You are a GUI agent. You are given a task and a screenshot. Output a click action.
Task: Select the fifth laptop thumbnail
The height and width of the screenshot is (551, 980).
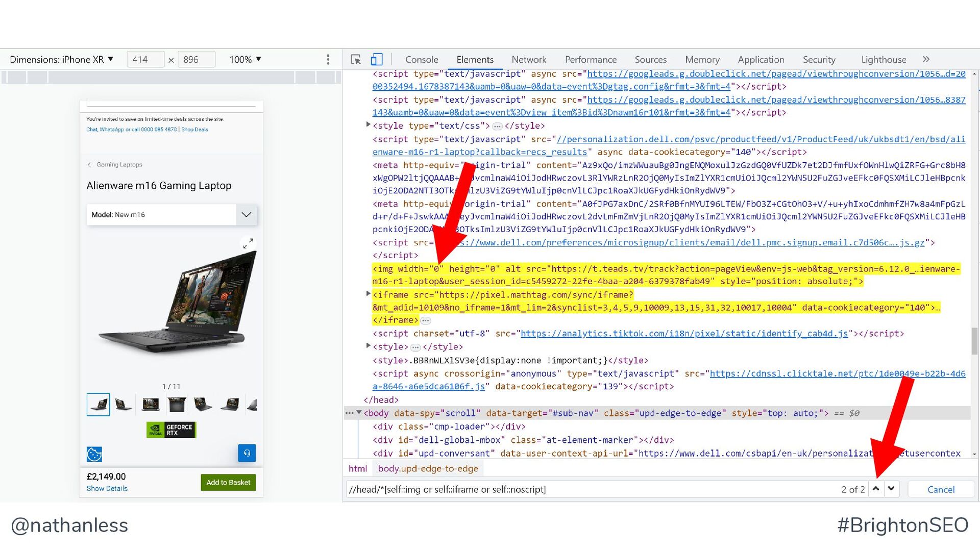(x=203, y=405)
